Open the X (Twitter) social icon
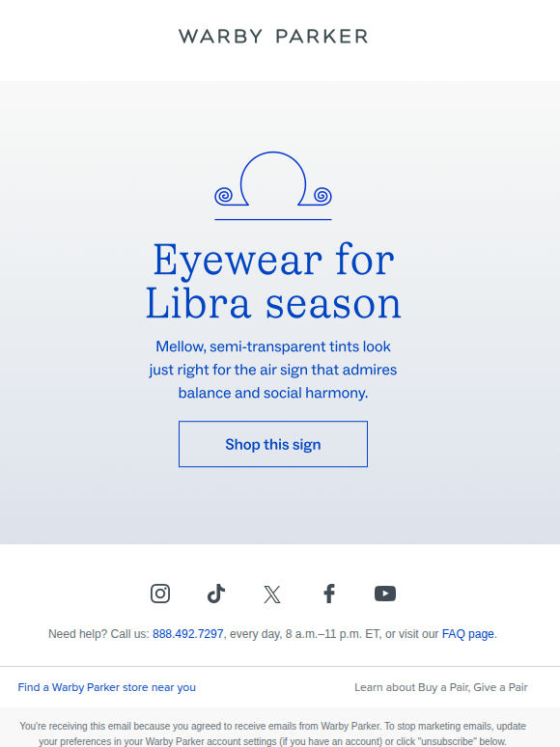 tap(272, 595)
